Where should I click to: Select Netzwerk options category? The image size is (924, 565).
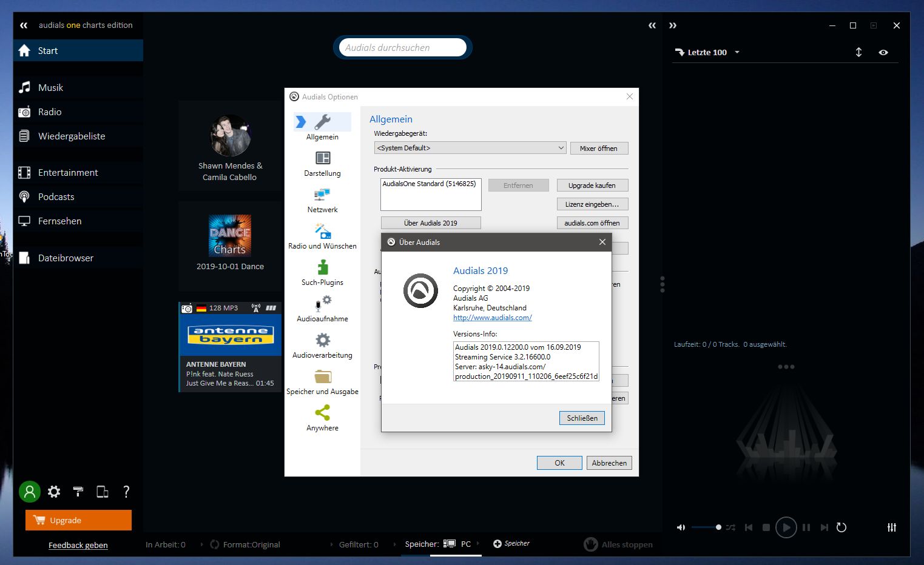(322, 200)
